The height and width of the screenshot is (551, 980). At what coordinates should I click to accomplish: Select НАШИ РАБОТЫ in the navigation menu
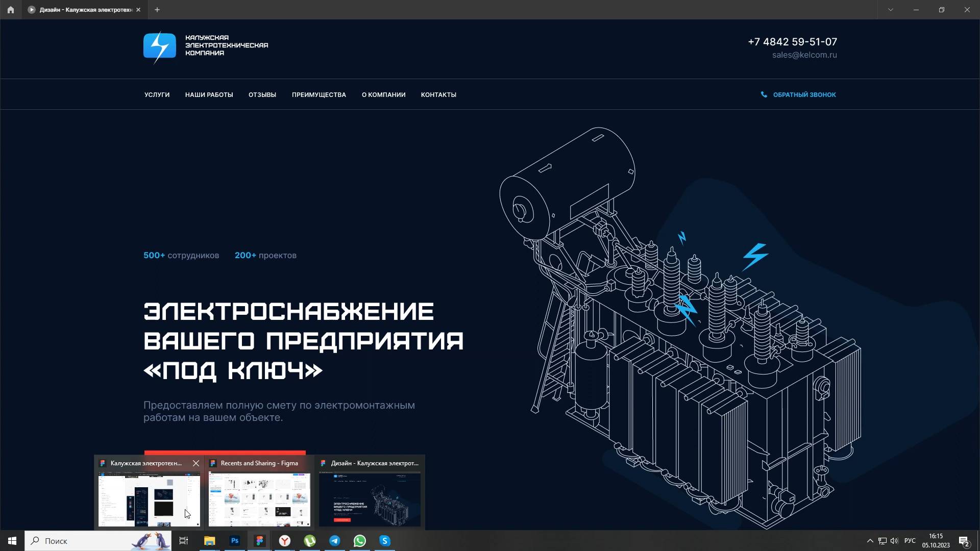click(209, 94)
